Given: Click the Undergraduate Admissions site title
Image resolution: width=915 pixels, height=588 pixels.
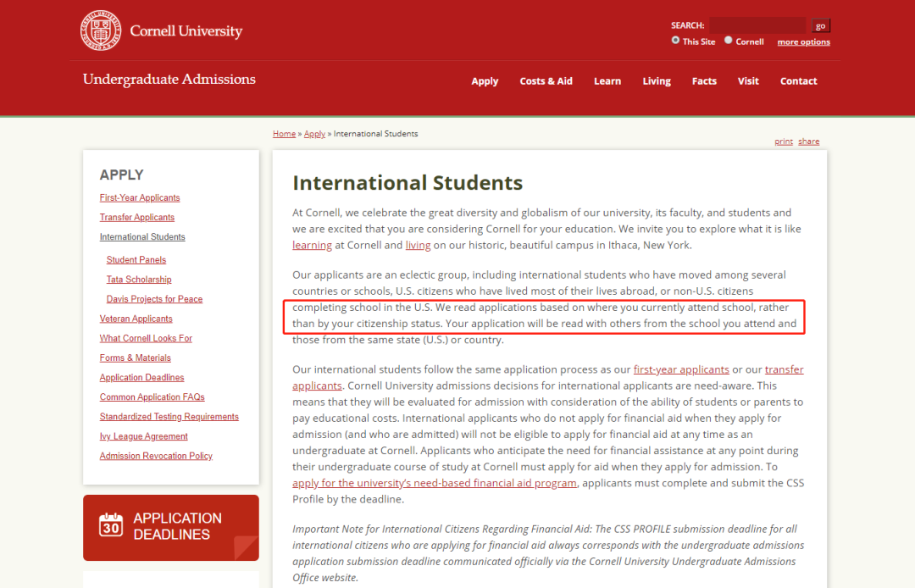Looking at the screenshot, I should (x=169, y=80).
